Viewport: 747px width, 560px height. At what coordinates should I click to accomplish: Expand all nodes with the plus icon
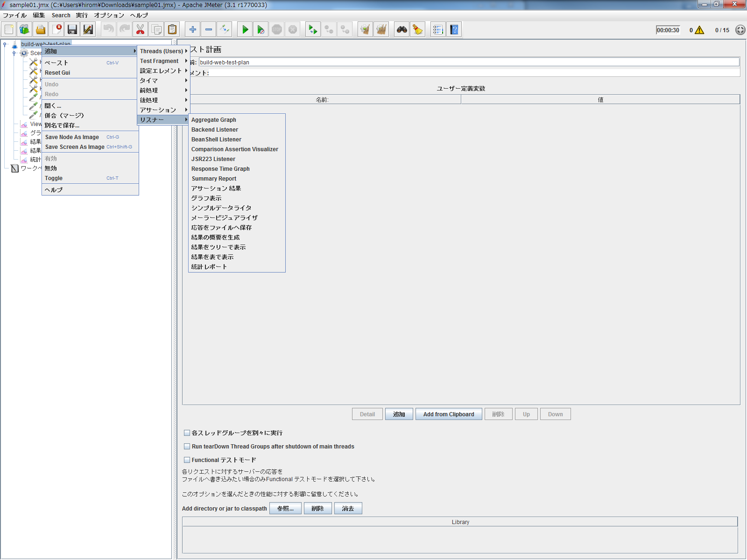click(x=193, y=29)
